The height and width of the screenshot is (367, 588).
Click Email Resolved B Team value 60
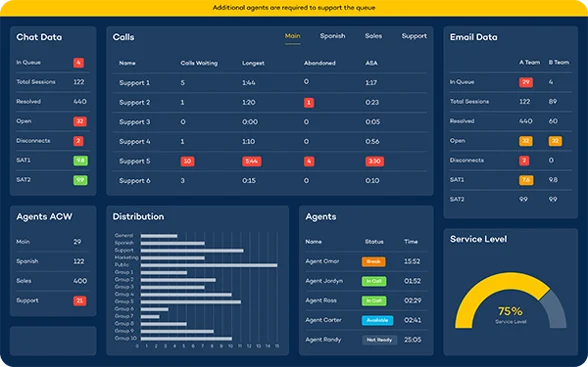(553, 121)
